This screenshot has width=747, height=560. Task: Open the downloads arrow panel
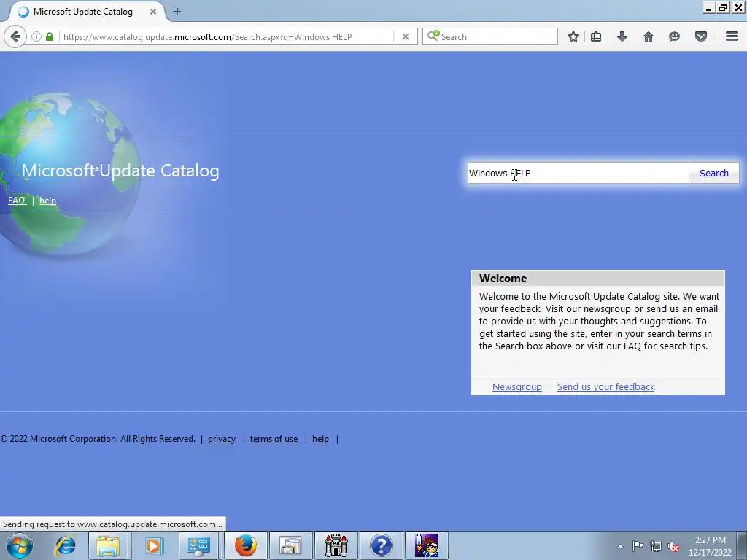tap(622, 36)
